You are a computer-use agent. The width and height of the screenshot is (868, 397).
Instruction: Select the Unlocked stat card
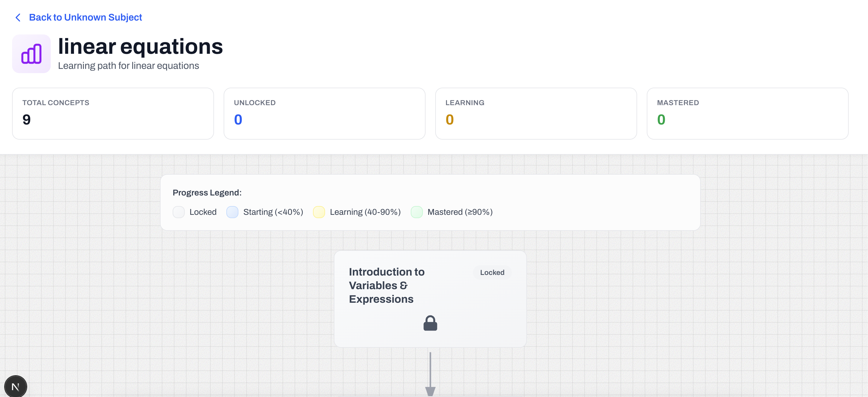point(324,113)
